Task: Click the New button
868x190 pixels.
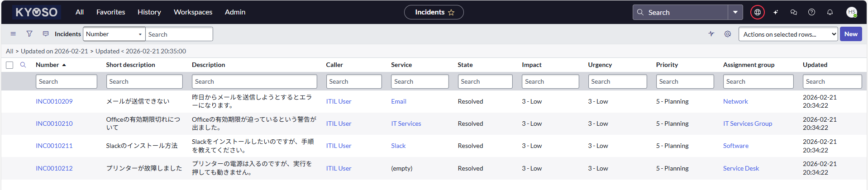Action: (x=850, y=34)
